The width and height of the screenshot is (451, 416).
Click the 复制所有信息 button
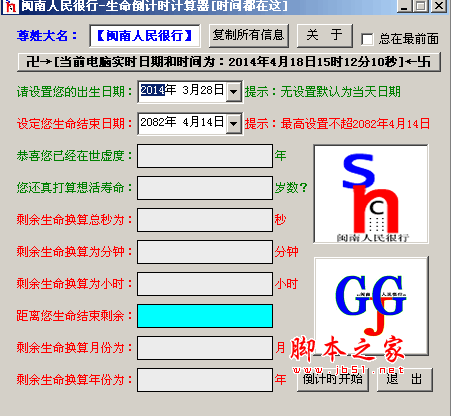[248, 35]
